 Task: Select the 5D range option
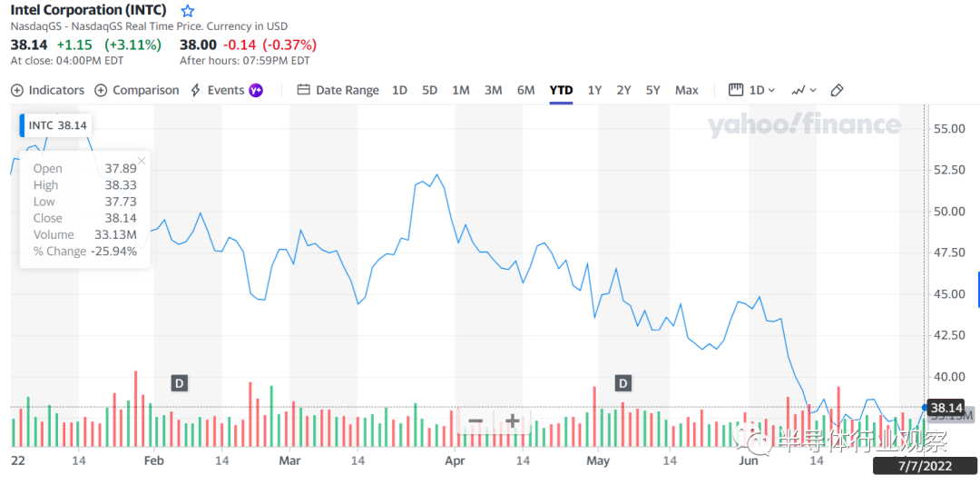[x=429, y=90]
